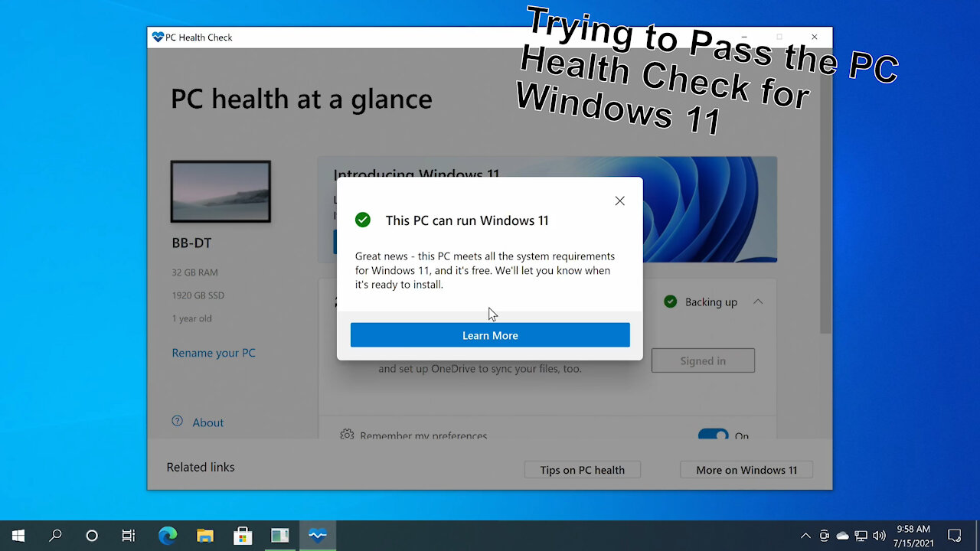Click the green Backing up status icon

[671, 302]
